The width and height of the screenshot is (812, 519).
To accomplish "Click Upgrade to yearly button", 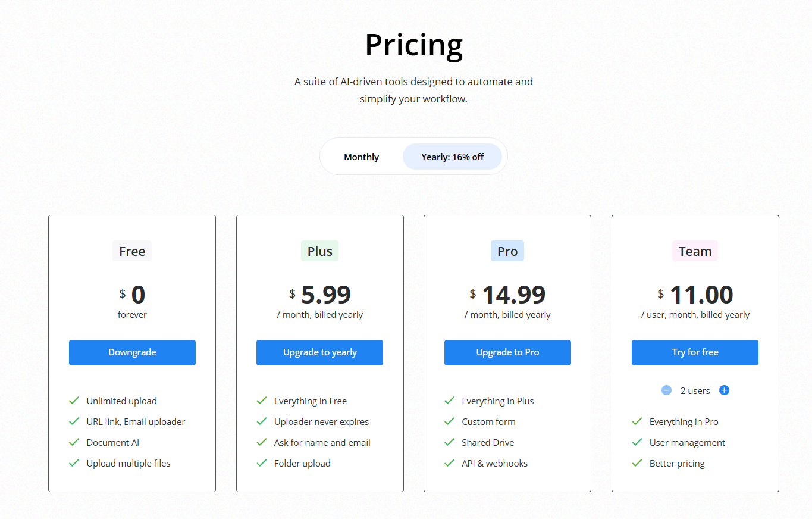I will 319,352.
